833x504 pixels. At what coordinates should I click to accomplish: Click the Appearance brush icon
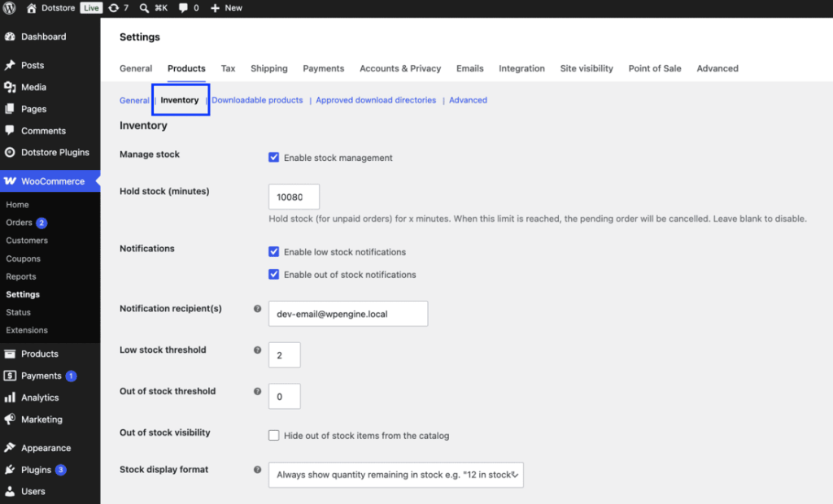point(10,448)
